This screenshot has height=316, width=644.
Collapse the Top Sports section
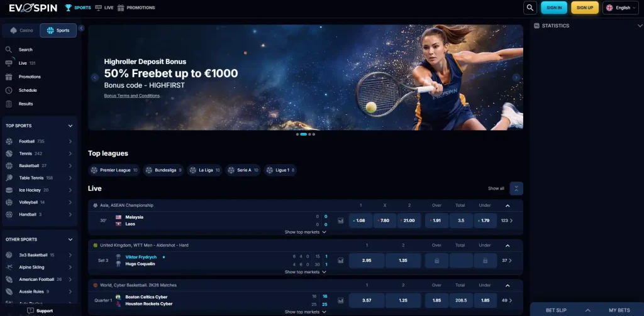70,126
